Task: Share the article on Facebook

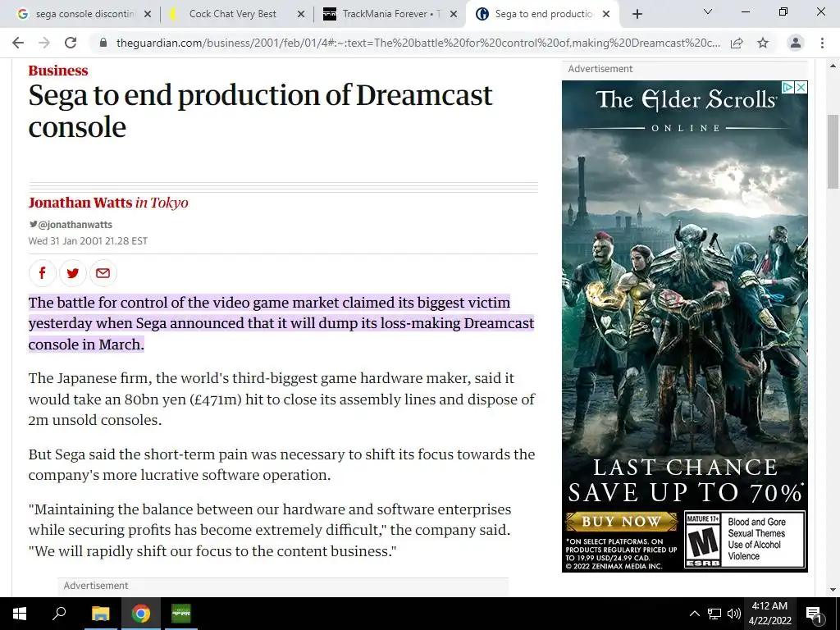Action: (43, 272)
